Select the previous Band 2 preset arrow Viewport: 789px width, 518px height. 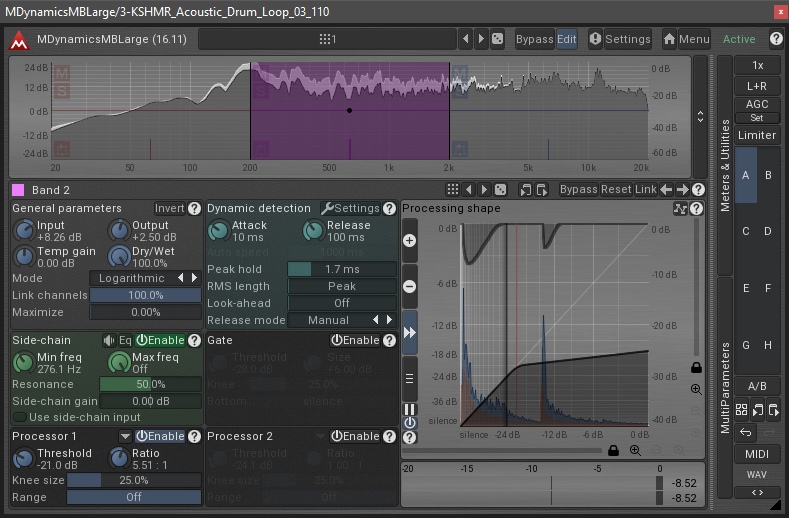pyautogui.click(x=468, y=190)
